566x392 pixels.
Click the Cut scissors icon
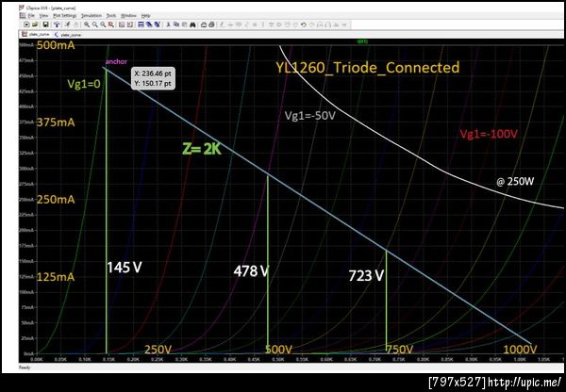[168, 24]
